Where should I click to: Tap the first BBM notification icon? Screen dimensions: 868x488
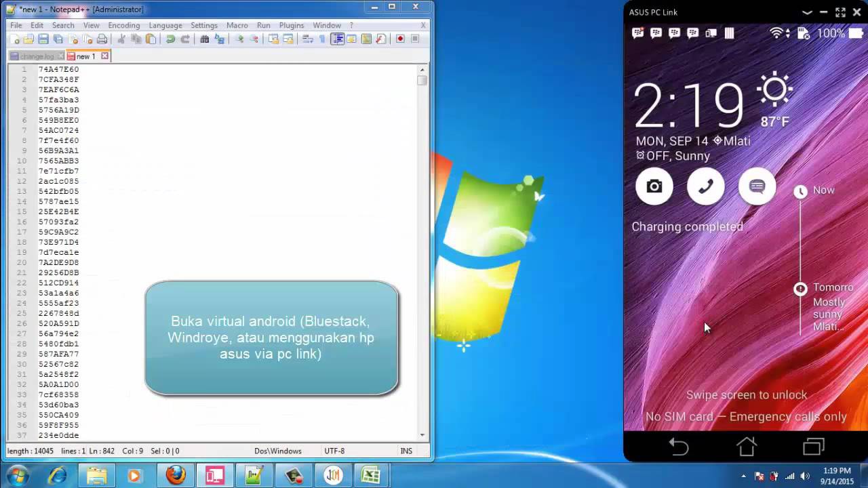pyautogui.click(x=637, y=33)
